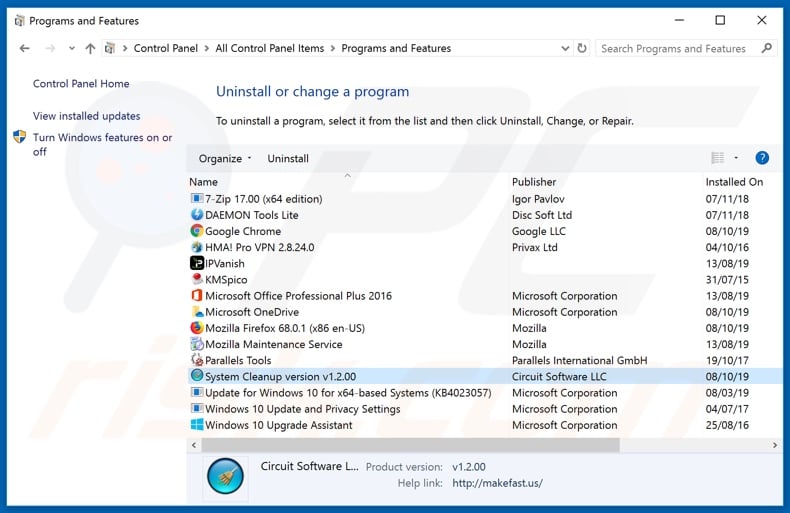The width and height of the screenshot is (790, 513).
Task: Open Turn Windows features on or off
Action: [102, 144]
